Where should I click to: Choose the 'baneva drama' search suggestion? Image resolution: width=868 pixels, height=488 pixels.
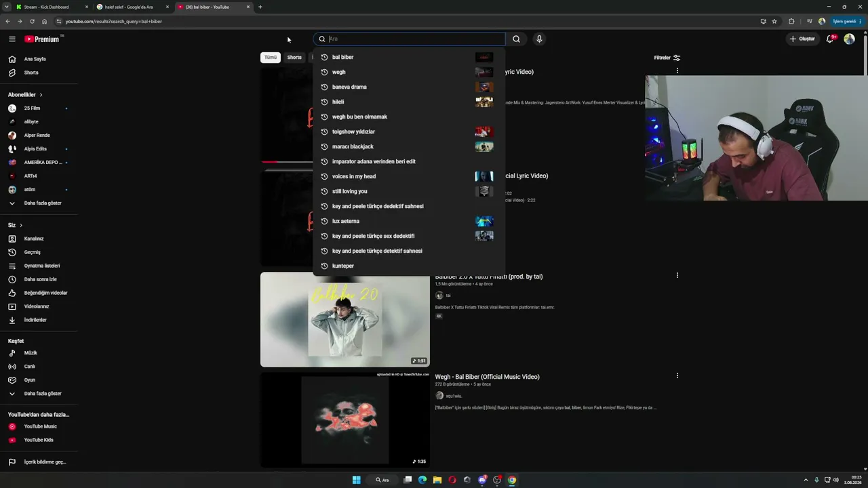tap(409, 87)
